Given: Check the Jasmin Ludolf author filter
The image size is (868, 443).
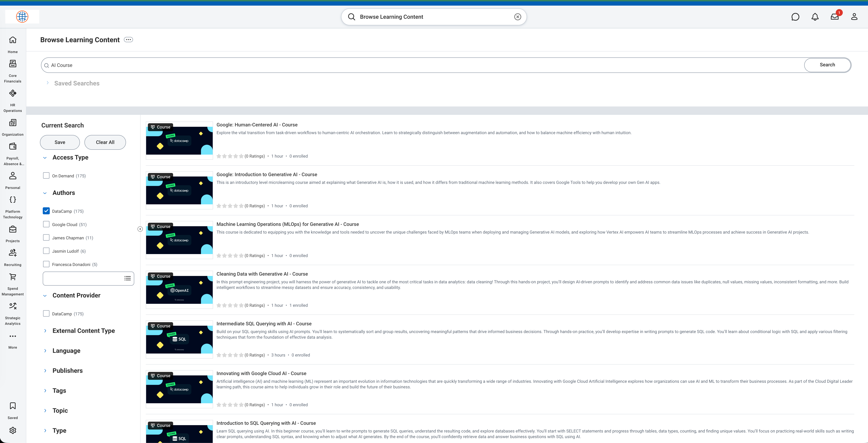Looking at the screenshot, I should (46, 251).
